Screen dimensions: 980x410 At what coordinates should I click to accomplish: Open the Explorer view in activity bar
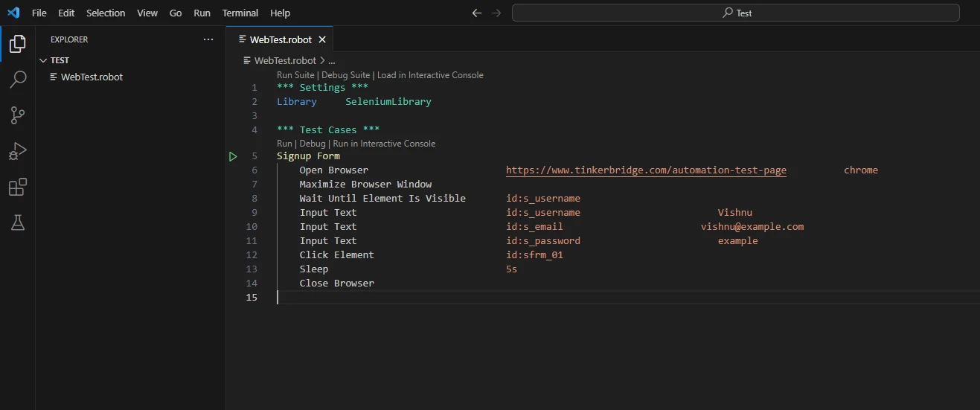(18, 43)
